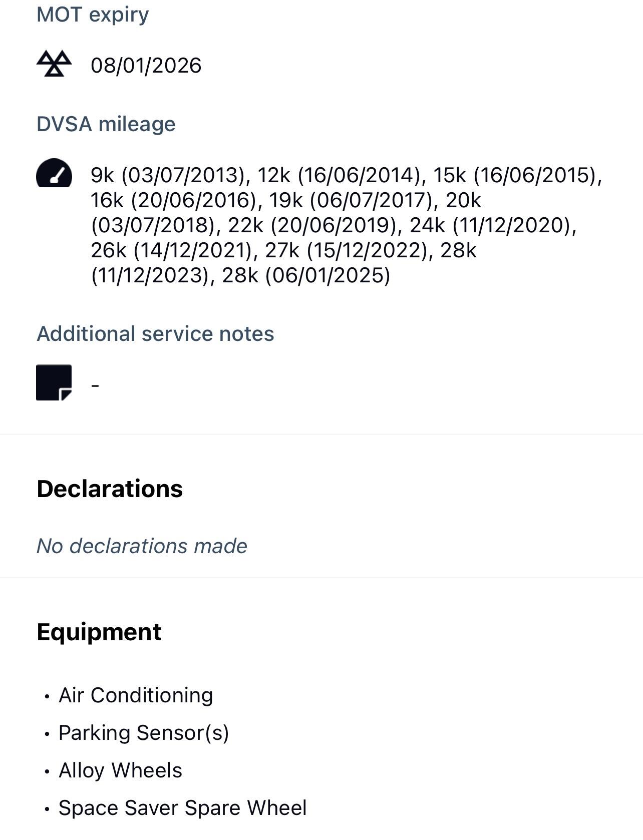643x840 pixels.
Task: Tap the No declarations made text
Action: click(142, 546)
